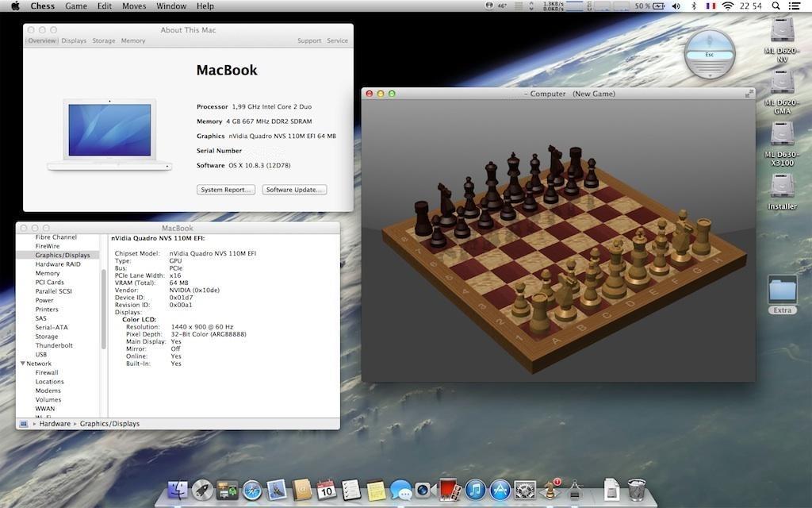The height and width of the screenshot is (508, 812).
Task: Open the ML D630-X3100 drive on the desktop
Action: (x=782, y=144)
